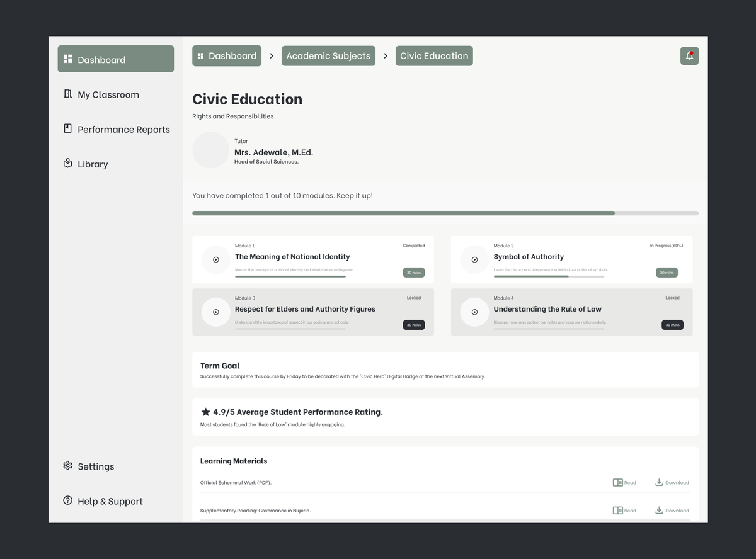
Task: Click Module 2 progress bar at 60%
Action: click(x=549, y=276)
